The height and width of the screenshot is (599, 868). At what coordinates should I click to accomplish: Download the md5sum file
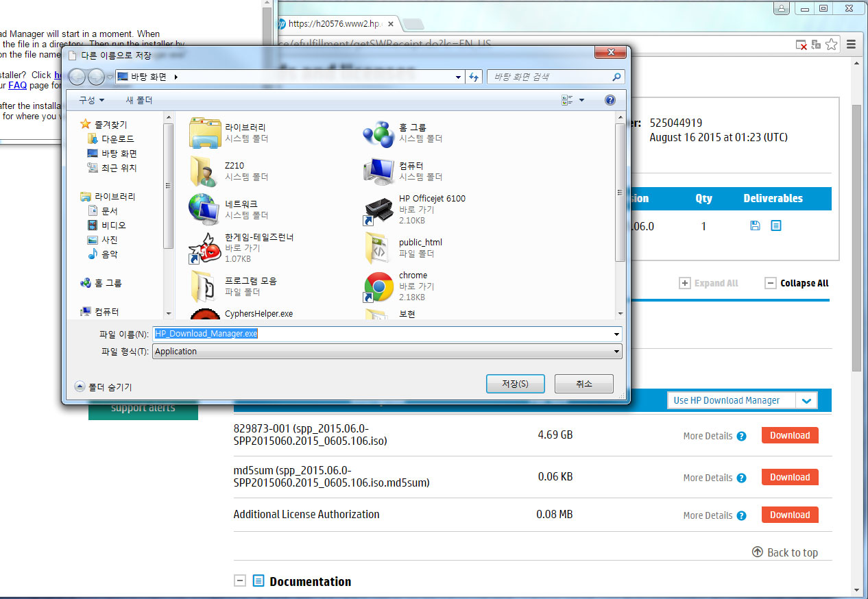[x=790, y=478]
